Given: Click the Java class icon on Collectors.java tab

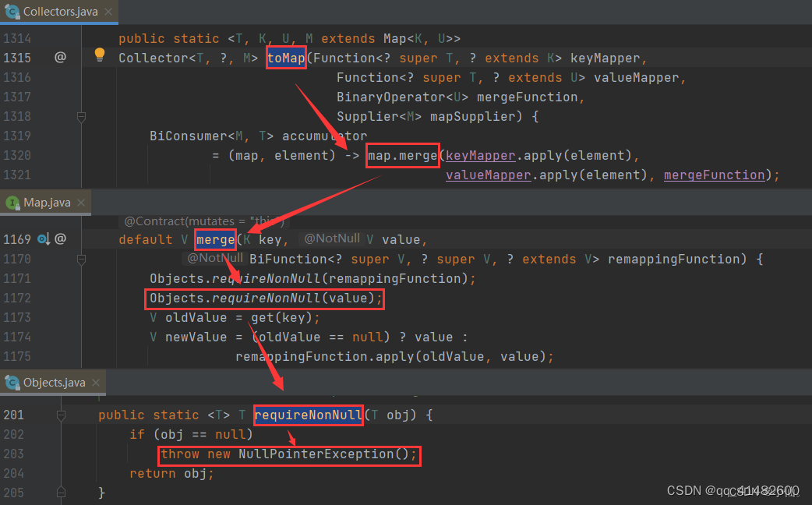Looking at the screenshot, I should click(12, 12).
